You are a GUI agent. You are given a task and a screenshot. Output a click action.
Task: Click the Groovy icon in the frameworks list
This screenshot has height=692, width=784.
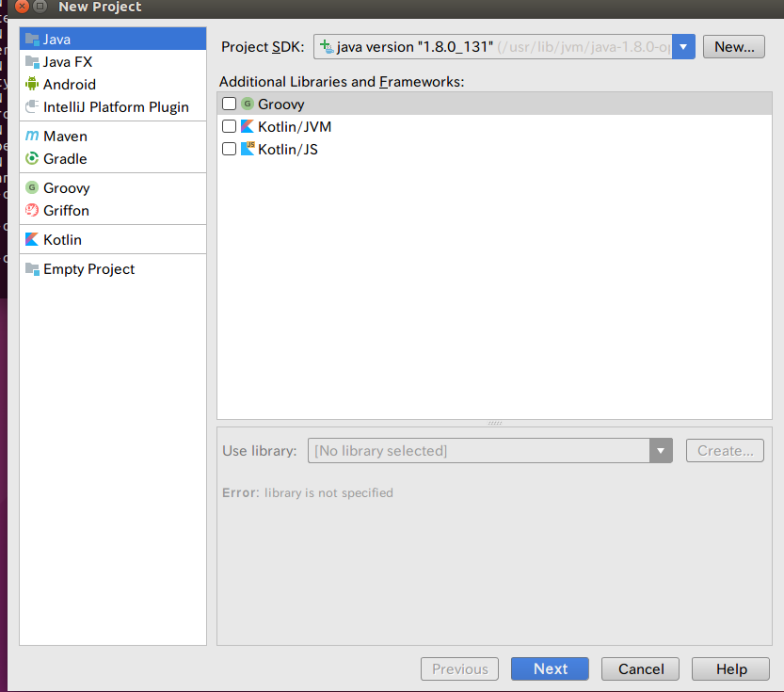(248, 104)
